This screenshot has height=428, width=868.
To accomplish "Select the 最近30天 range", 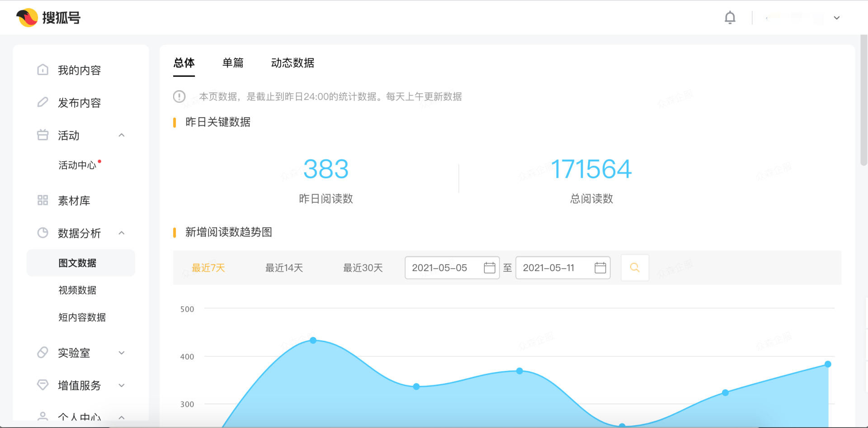I will (x=363, y=268).
